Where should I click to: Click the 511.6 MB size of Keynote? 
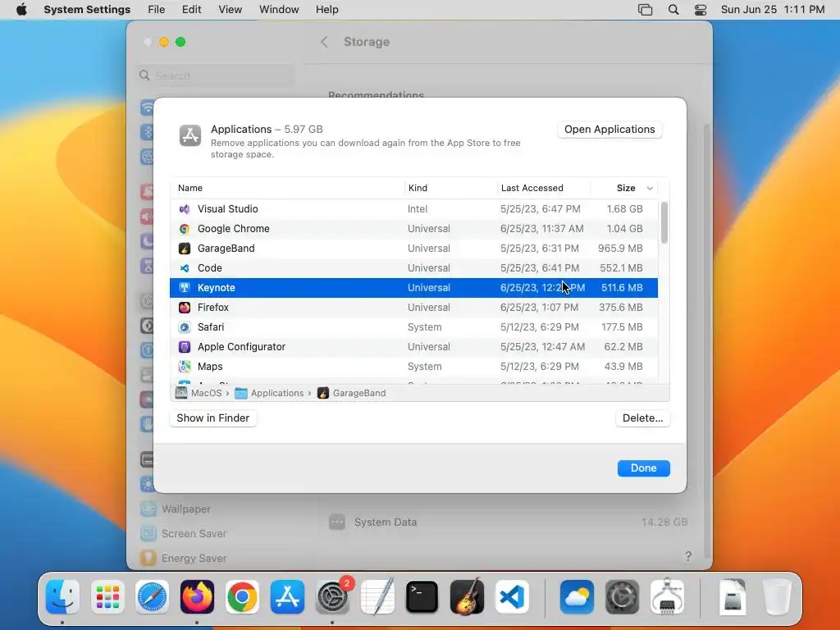(622, 288)
